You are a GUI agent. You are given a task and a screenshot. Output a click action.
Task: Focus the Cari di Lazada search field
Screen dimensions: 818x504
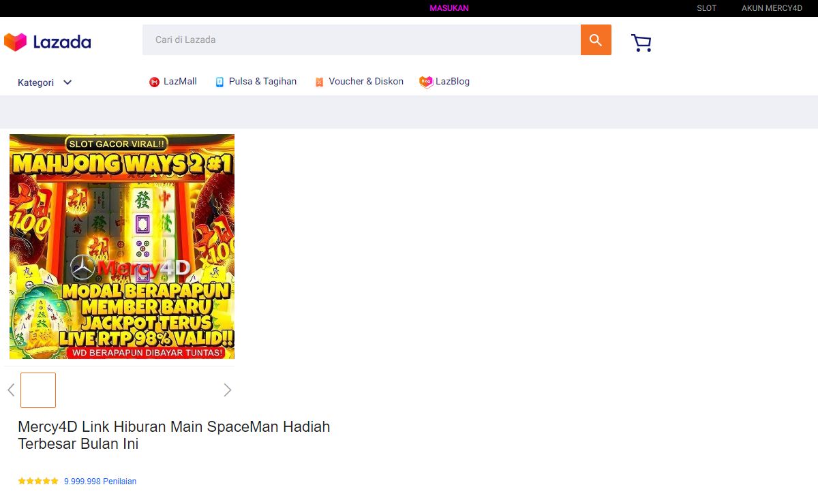361,40
